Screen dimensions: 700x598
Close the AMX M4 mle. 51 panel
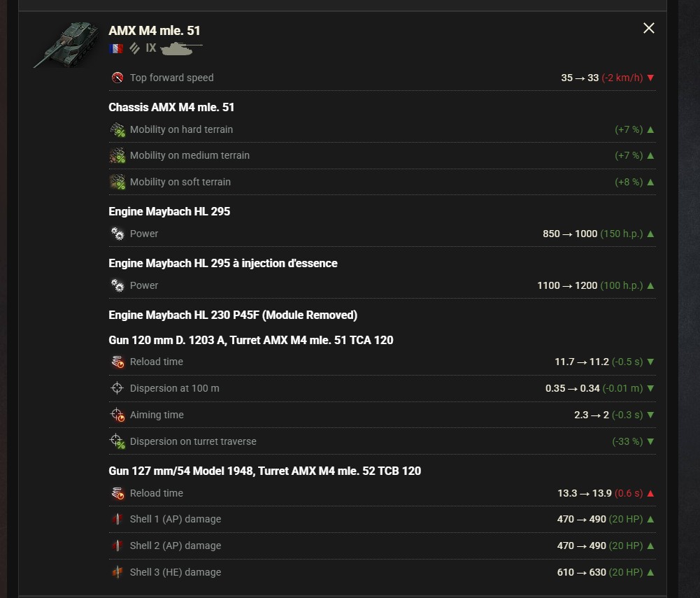[649, 28]
